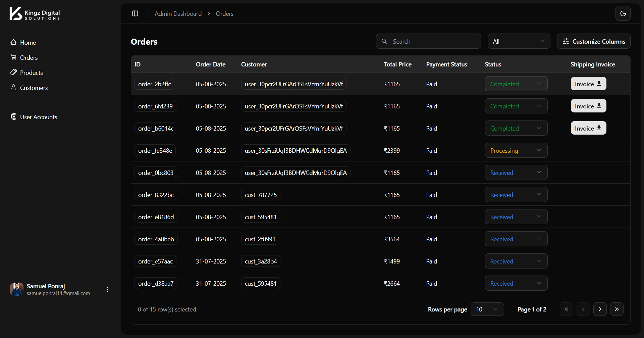The width and height of the screenshot is (644, 338).
Task: Expand the All filter dropdown
Action: 519,41
